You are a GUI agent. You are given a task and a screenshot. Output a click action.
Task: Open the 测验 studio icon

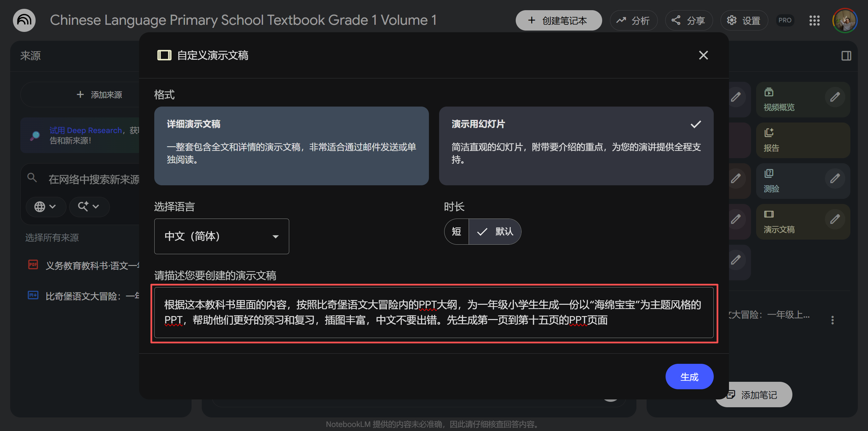tap(770, 173)
